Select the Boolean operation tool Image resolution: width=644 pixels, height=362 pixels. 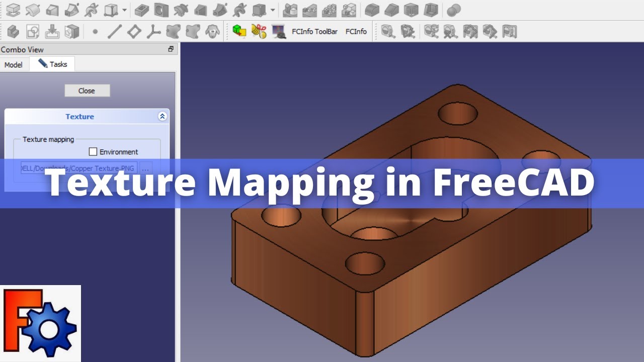454,10
